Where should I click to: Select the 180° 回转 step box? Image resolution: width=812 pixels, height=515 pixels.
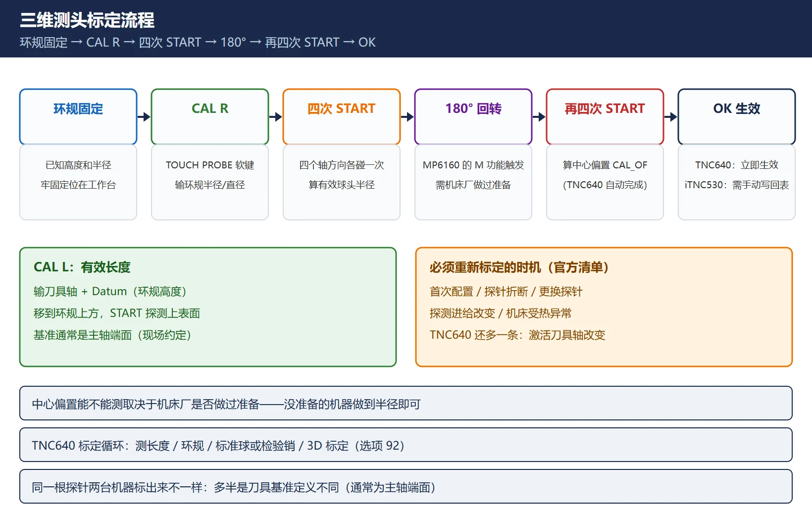tap(473, 117)
